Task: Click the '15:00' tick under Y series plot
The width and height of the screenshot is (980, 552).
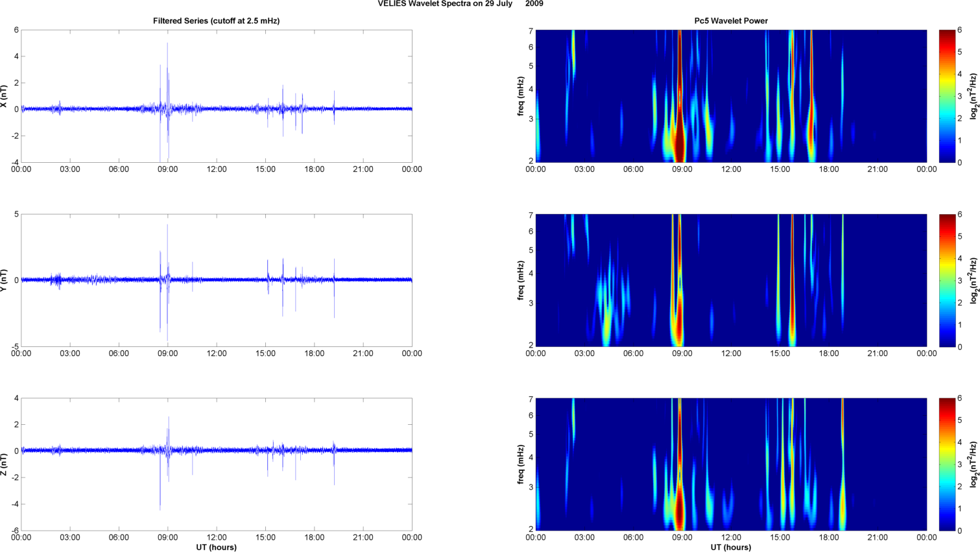Action: [x=266, y=354]
